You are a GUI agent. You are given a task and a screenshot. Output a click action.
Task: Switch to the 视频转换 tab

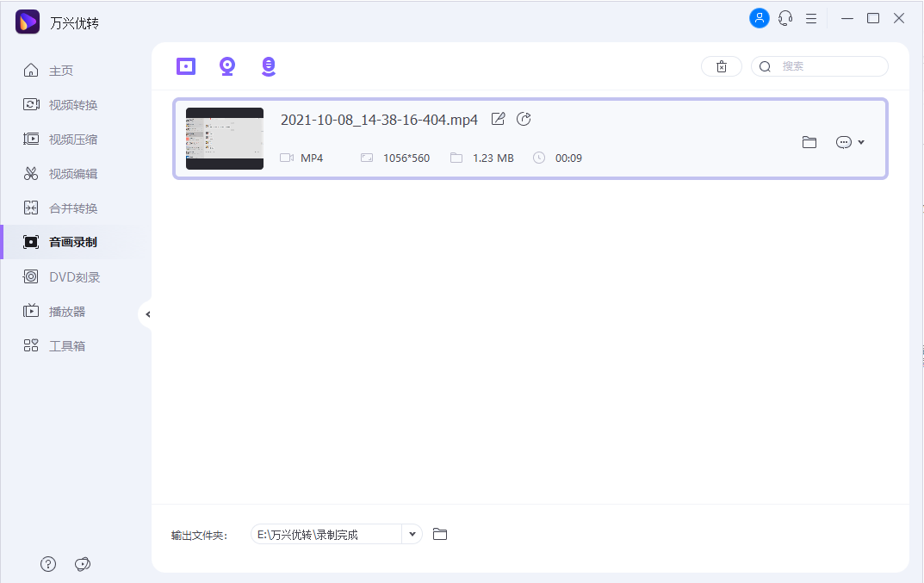point(73,105)
